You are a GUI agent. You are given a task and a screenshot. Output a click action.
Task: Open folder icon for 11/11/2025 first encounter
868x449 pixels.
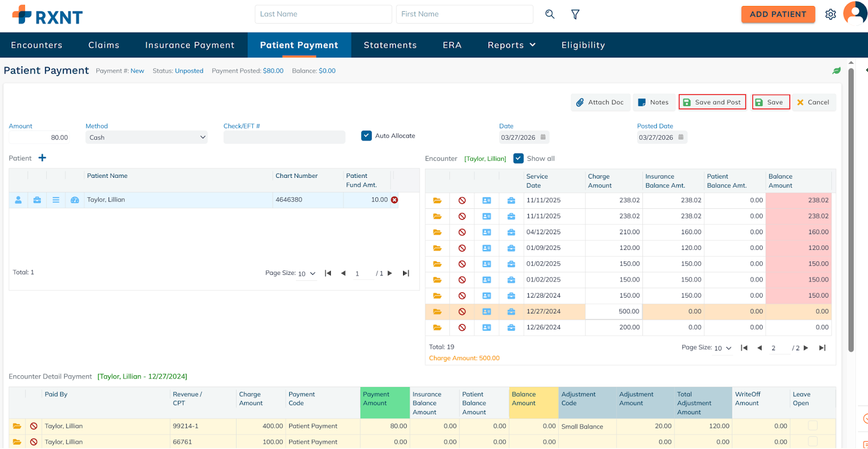(x=437, y=201)
